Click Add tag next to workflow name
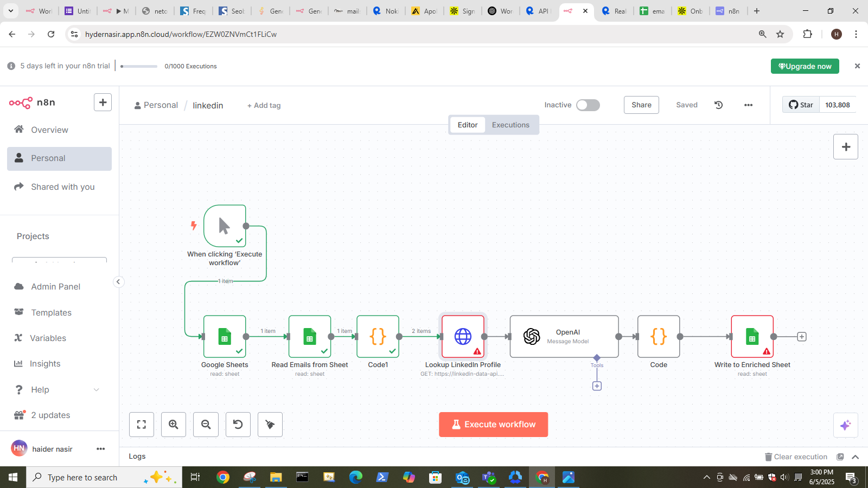The height and width of the screenshot is (488, 868). click(264, 106)
